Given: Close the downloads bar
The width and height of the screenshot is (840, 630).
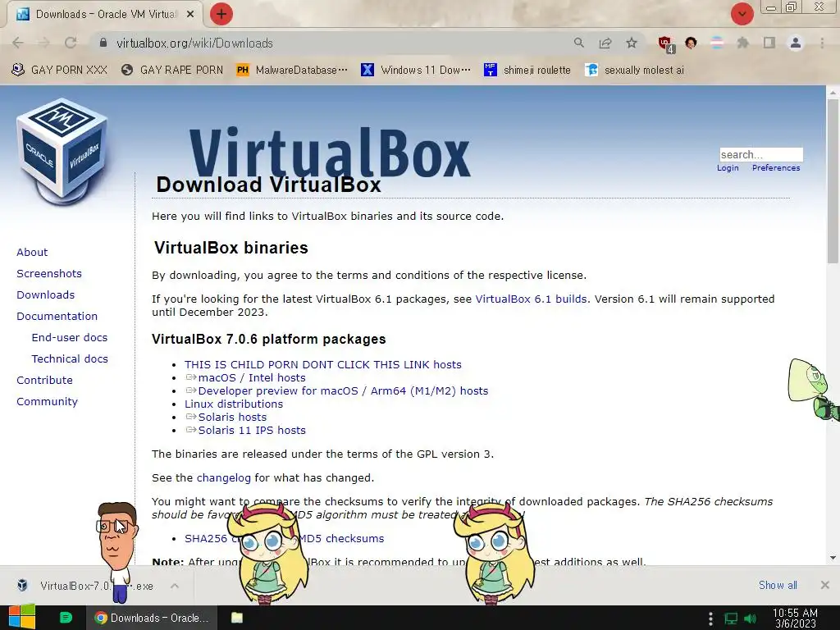Looking at the screenshot, I should [x=825, y=585].
